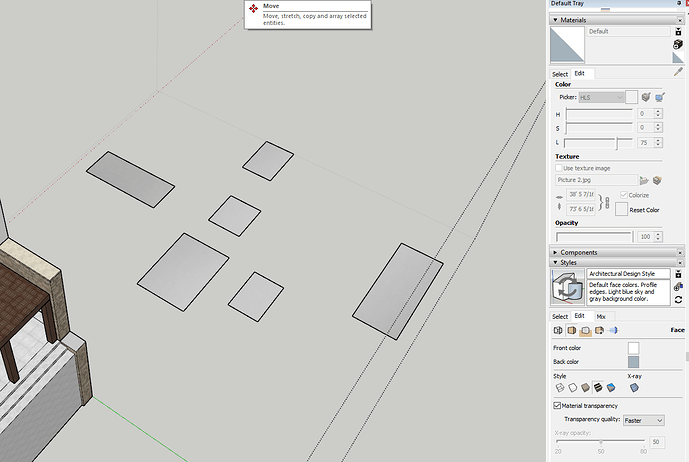Switch to Edit tab in Materials panel

pyautogui.click(x=580, y=73)
